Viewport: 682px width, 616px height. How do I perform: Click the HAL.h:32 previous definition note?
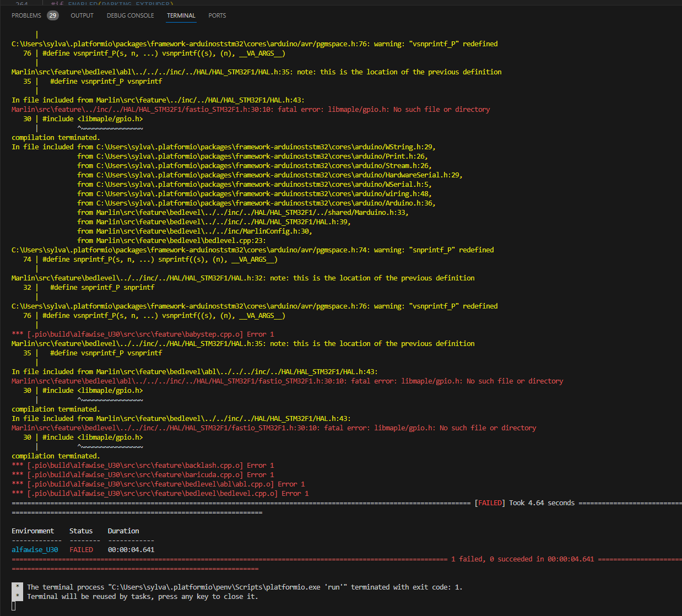click(243, 278)
